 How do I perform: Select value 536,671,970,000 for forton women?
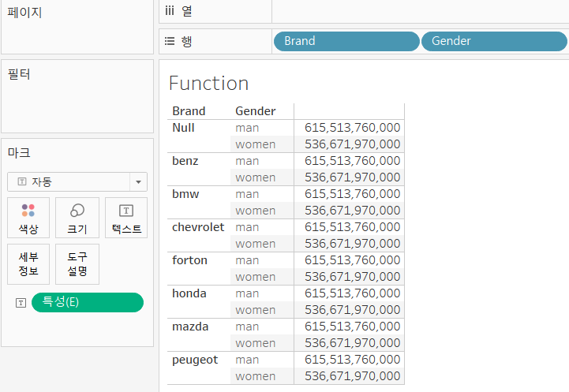point(352,277)
